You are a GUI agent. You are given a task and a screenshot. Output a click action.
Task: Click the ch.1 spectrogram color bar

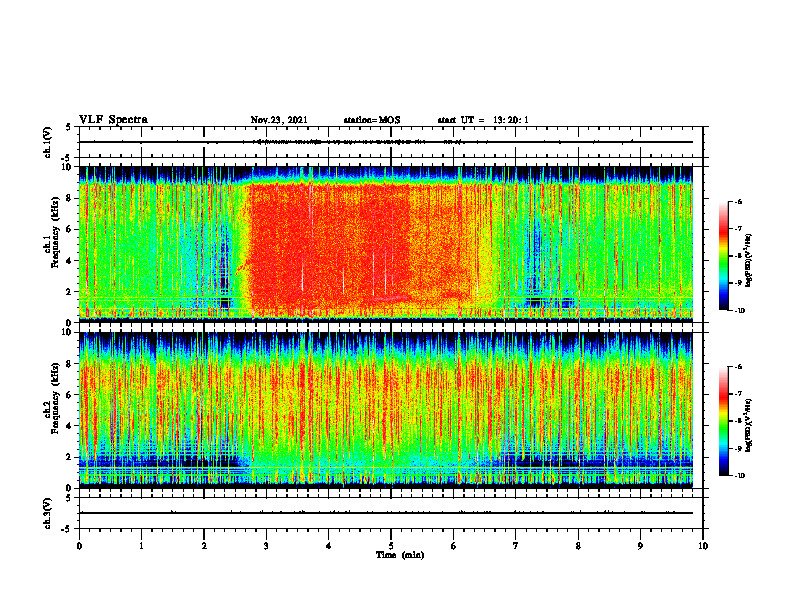(x=723, y=256)
